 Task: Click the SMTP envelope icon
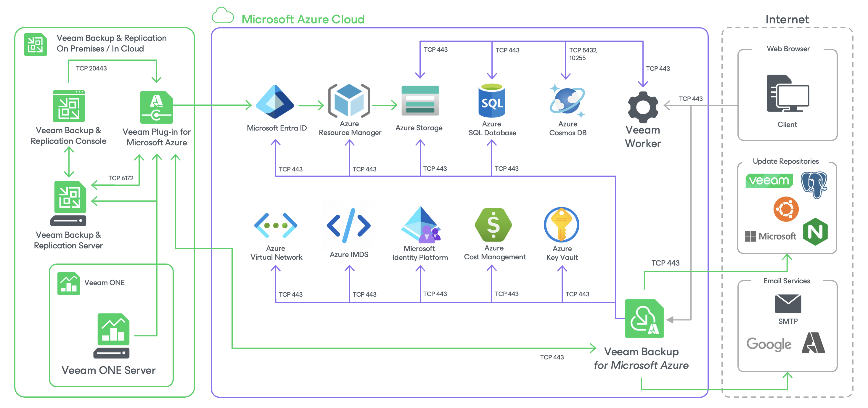(788, 303)
